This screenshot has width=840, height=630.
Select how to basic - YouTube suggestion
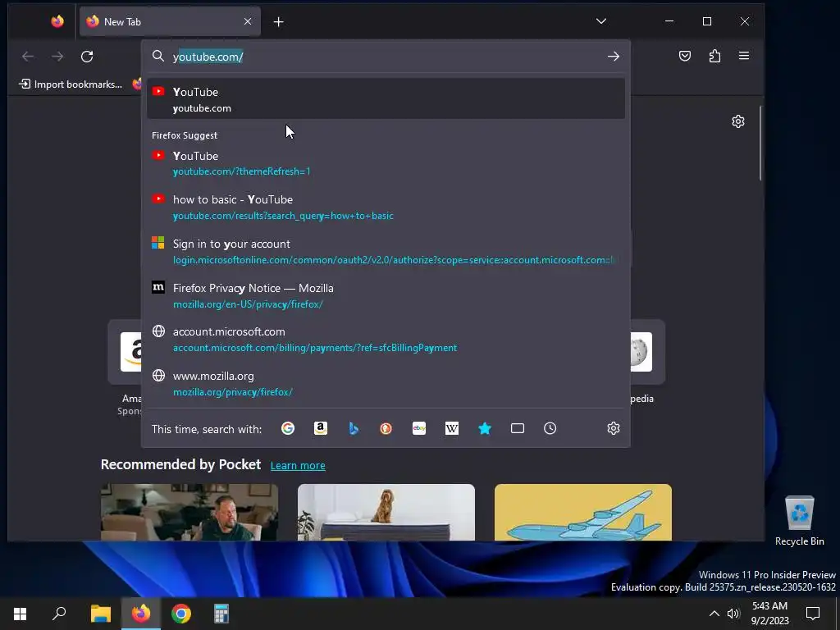tap(386, 208)
